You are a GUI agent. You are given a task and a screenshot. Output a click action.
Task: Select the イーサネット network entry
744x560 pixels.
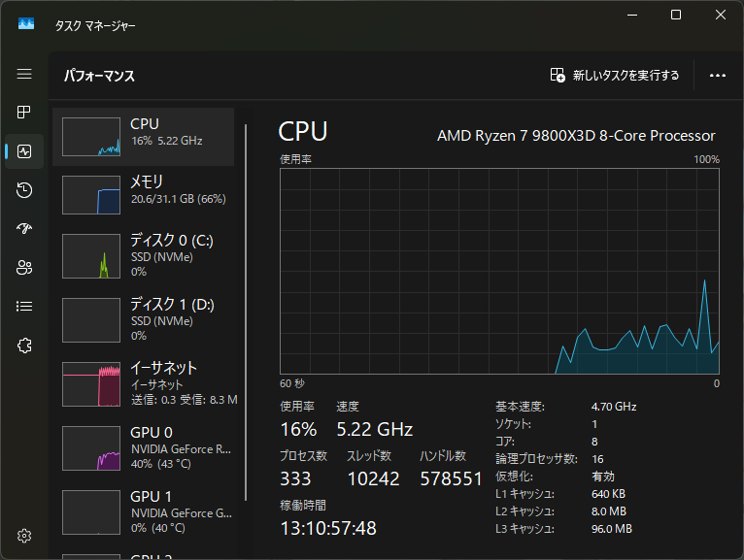coord(143,383)
